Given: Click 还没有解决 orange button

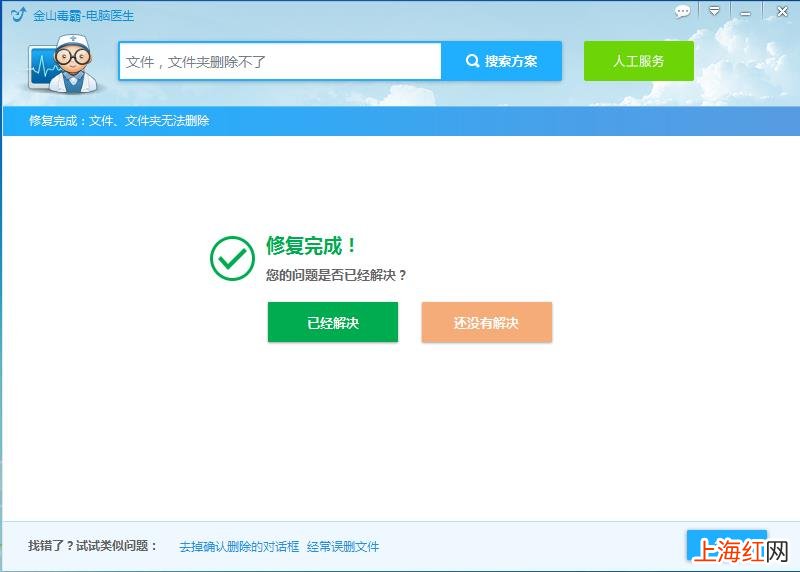Looking at the screenshot, I should pyautogui.click(x=487, y=322).
